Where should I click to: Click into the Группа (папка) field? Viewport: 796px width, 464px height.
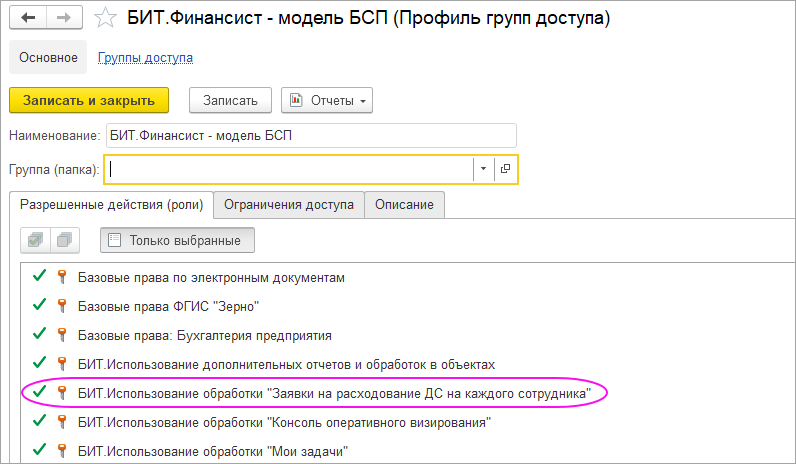pyautogui.click(x=289, y=169)
